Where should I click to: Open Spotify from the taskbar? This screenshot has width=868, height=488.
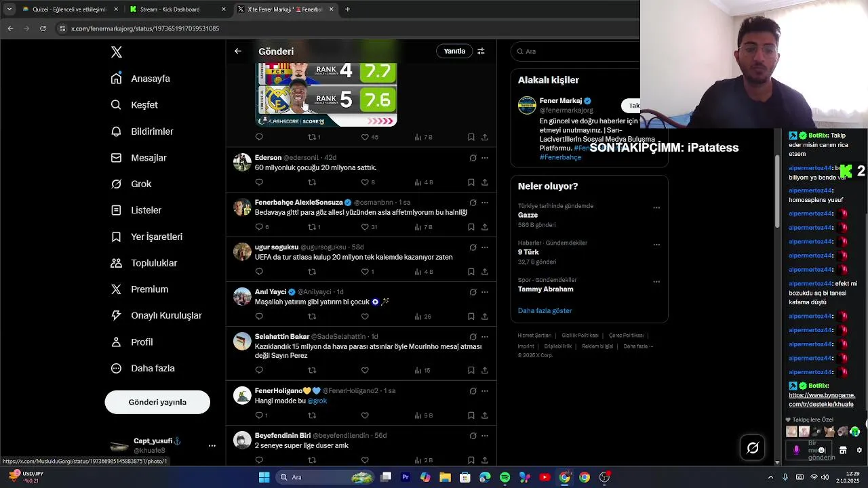[505, 477]
